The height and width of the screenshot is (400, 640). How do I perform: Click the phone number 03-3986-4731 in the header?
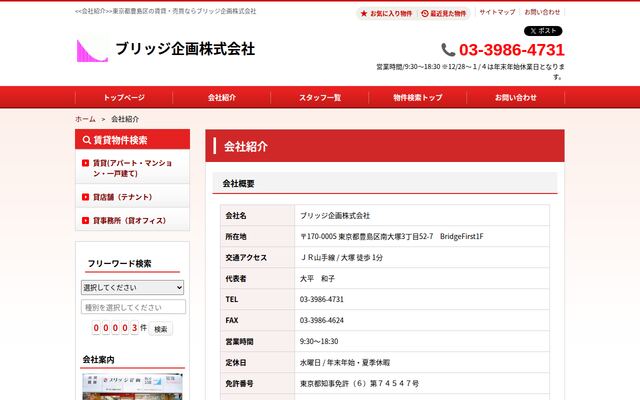coord(511,50)
